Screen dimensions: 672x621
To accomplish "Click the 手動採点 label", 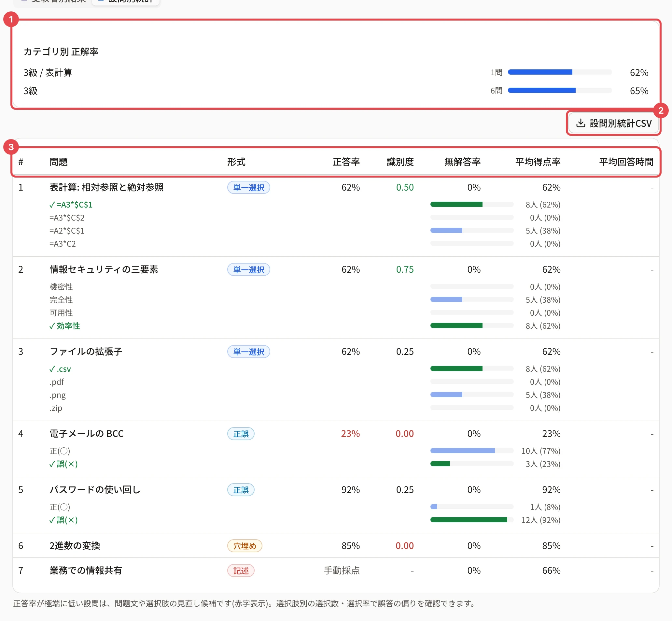I will [x=342, y=570].
